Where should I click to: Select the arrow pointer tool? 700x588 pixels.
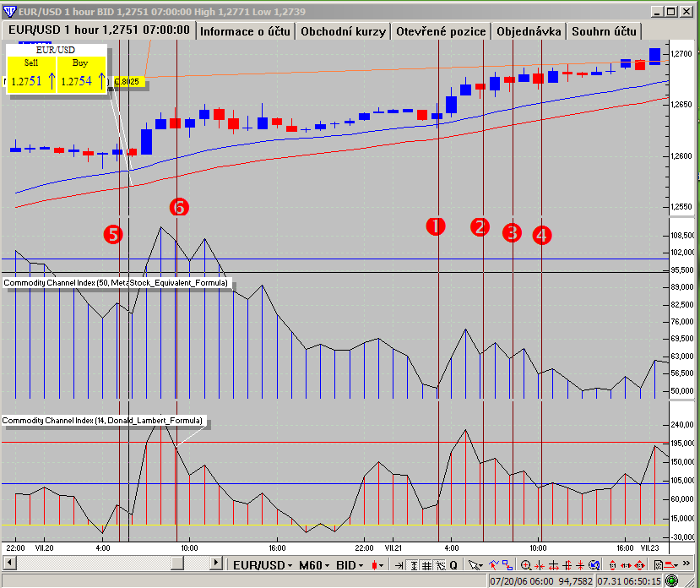click(474, 565)
